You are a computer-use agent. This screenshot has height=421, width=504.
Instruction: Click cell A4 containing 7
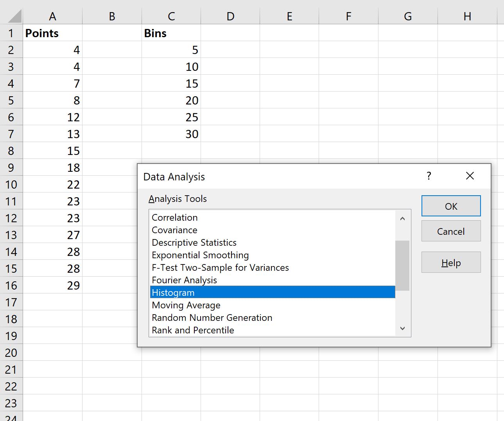(52, 83)
